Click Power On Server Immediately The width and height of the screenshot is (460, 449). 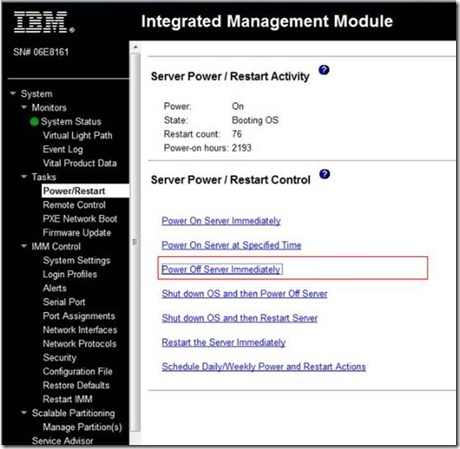[x=221, y=221]
